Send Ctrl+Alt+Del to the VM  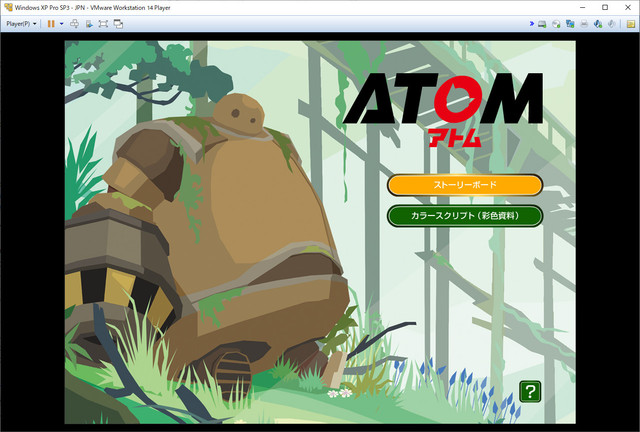[75, 24]
